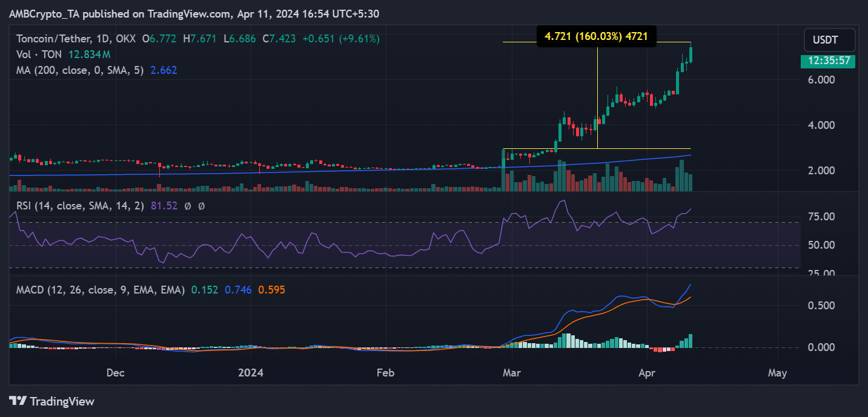This screenshot has width=868, height=417.
Task: Click the low price L6.686 value
Action: coord(240,39)
